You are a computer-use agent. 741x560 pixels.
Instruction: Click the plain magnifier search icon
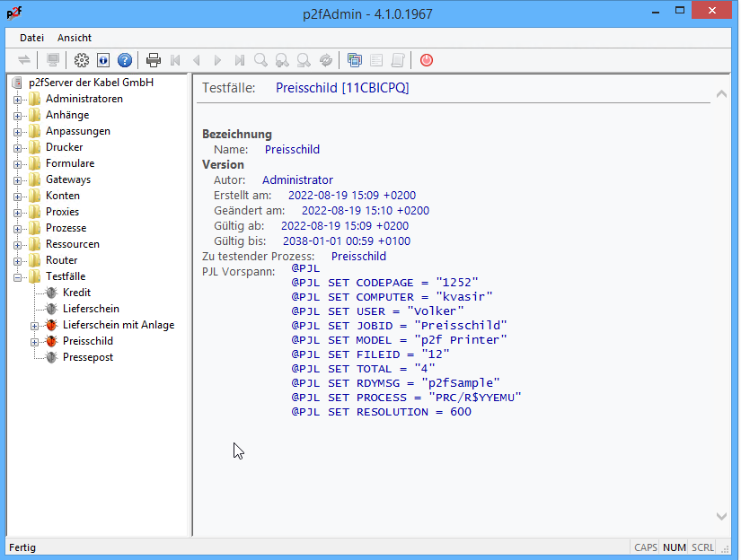pyautogui.click(x=260, y=60)
